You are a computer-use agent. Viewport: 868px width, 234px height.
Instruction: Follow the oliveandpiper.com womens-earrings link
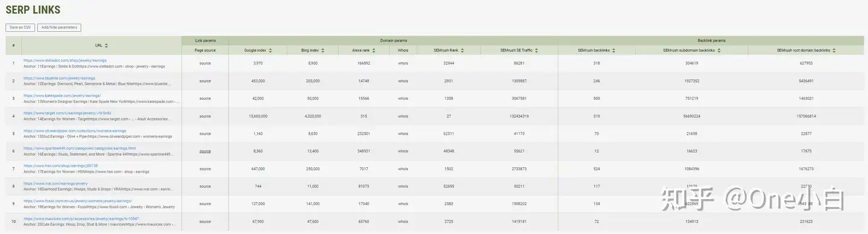[75, 131]
